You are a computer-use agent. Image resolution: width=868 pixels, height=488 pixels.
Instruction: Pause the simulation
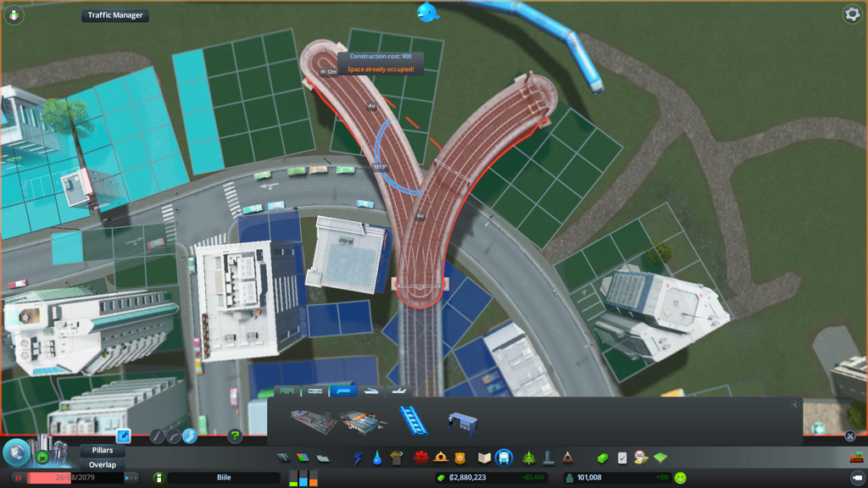(x=18, y=478)
